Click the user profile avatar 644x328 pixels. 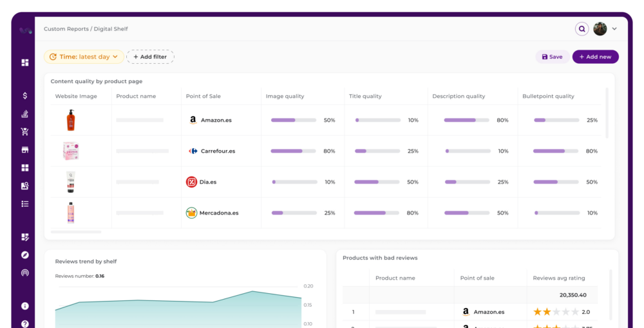600,29
